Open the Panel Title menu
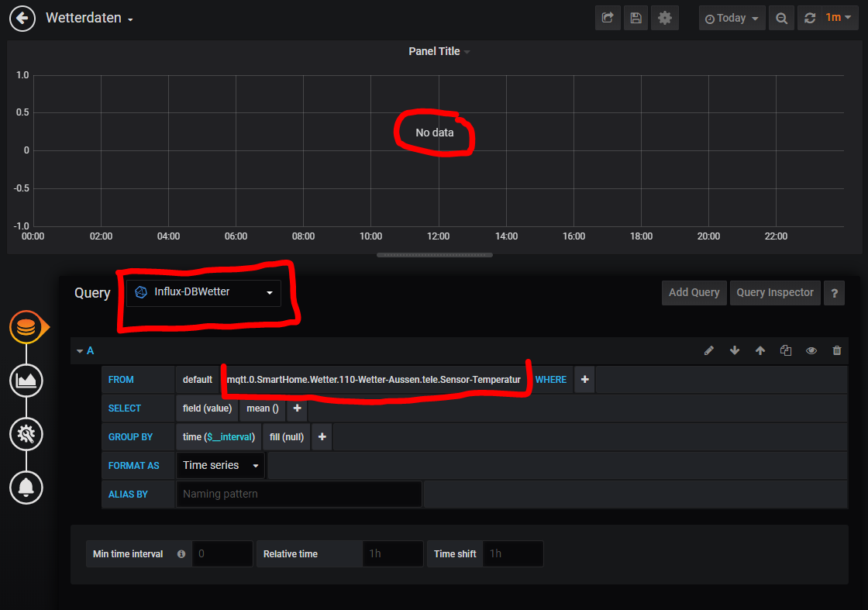Image resolution: width=868 pixels, height=610 pixels. tap(439, 51)
